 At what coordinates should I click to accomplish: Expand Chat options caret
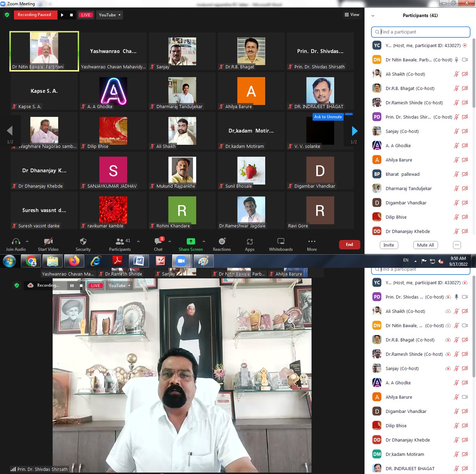coord(170,241)
